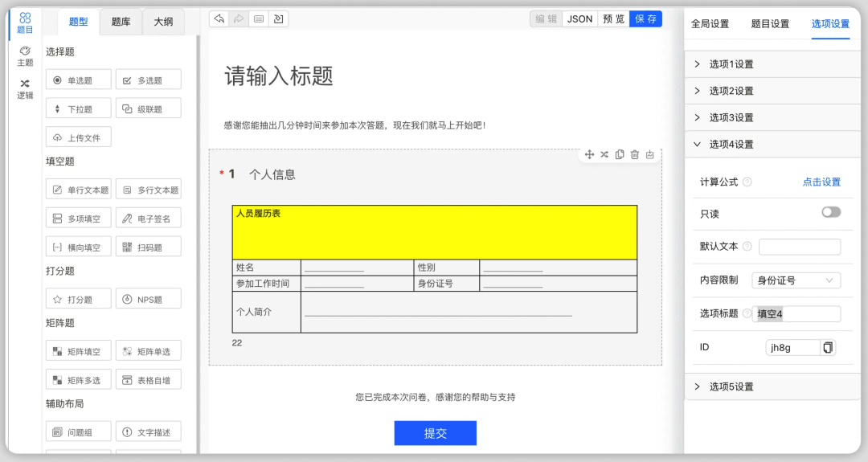
Task: Click the trash delete question icon
Action: pyautogui.click(x=635, y=154)
